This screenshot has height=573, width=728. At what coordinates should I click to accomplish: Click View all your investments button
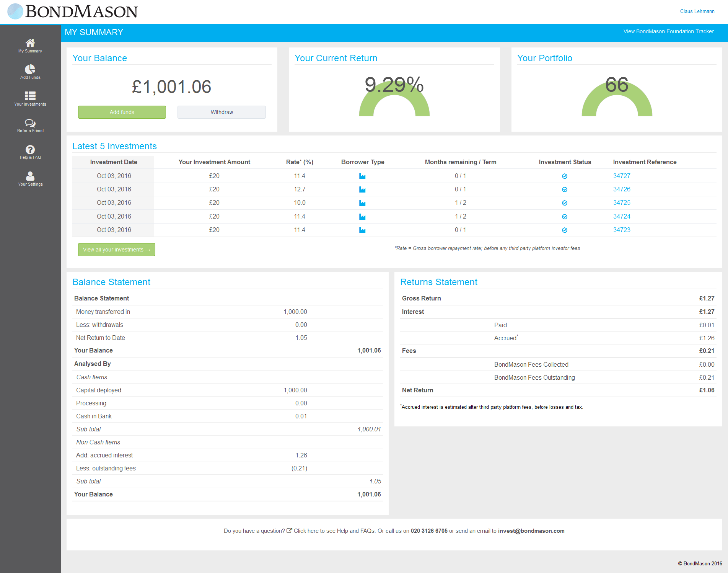coord(117,250)
